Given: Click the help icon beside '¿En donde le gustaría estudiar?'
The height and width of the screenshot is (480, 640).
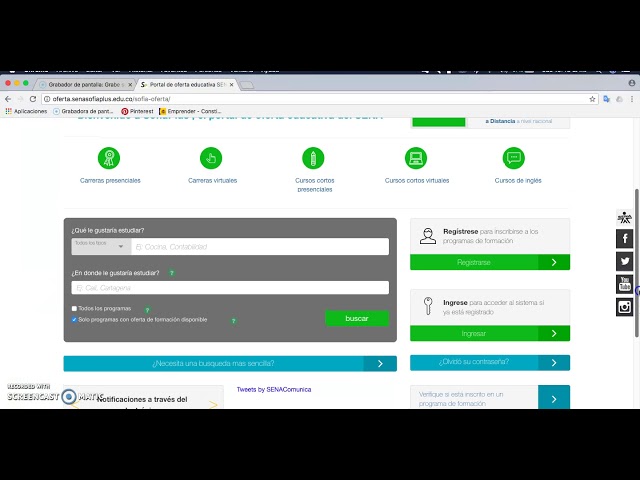Looking at the screenshot, I should click(172, 273).
